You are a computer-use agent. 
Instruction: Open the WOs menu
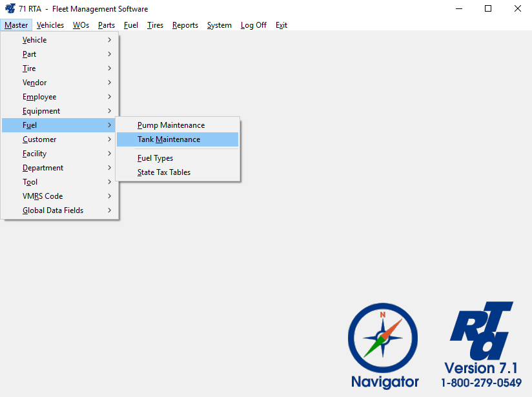pos(81,25)
